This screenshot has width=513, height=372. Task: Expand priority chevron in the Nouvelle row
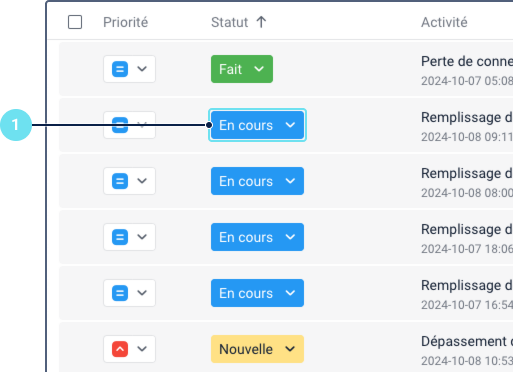(x=142, y=349)
